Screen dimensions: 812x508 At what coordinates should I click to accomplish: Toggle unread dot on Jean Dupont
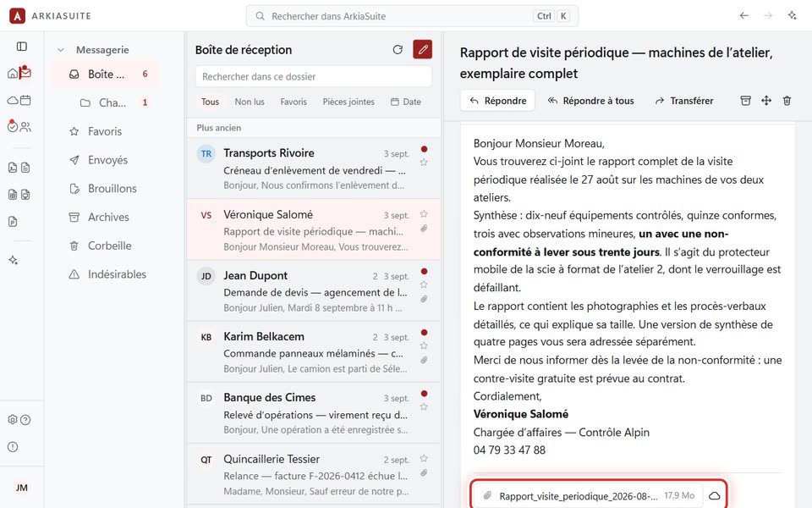[x=424, y=271]
